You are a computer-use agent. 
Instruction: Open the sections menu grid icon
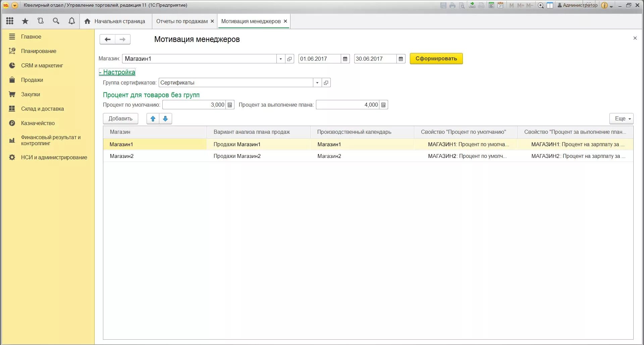(10, 21)
